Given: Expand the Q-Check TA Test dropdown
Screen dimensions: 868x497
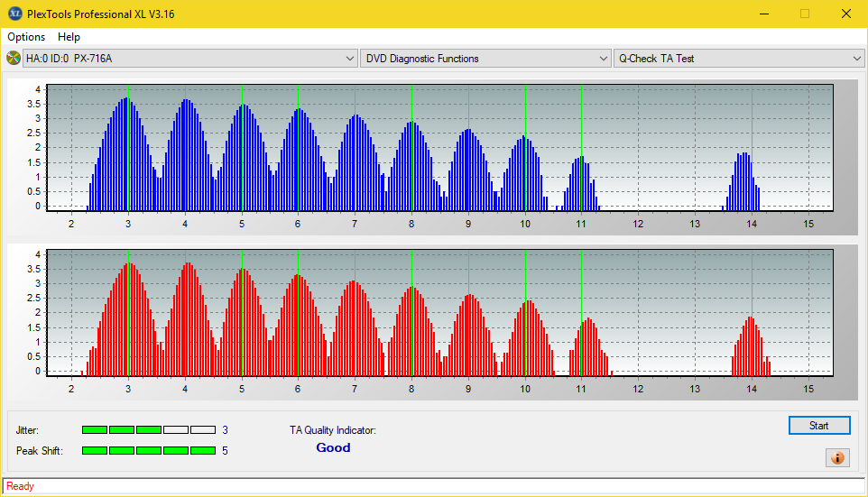Looking at the screenshot, I should click(x=738, y=59).
